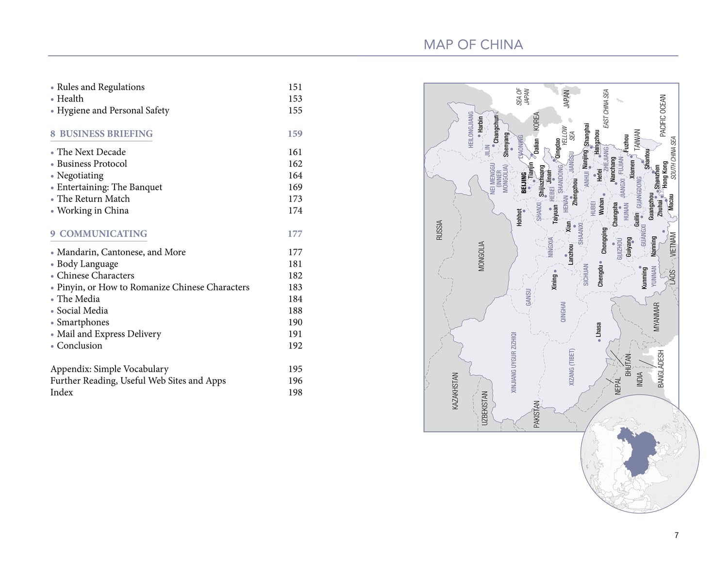
Task: Click the "NEPAL" map label
Action: pos(618,386)
